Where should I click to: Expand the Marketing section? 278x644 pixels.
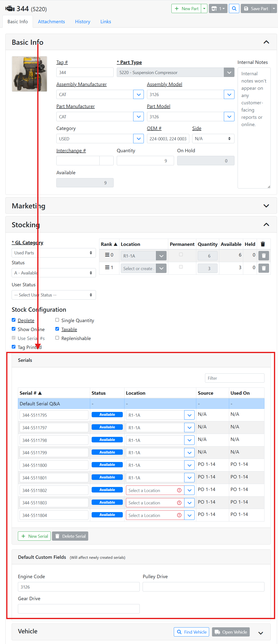266,206
